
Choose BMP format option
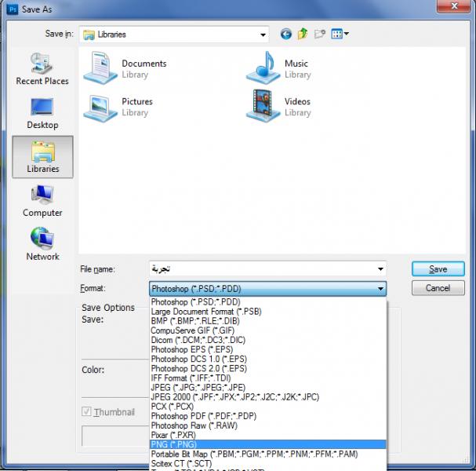pos(268,321)
